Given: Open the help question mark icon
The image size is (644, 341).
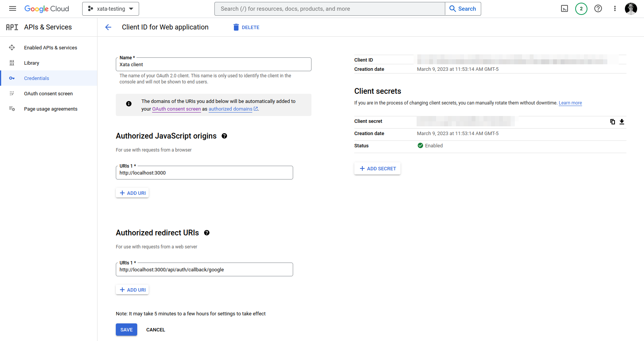Looking at the screenshot, I should point(598,9).
